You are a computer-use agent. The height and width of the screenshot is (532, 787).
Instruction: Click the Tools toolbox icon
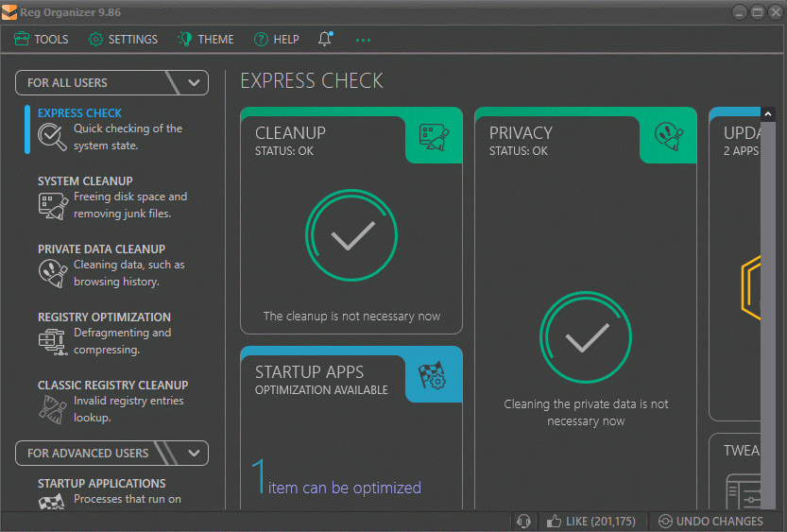coord(22,39)
